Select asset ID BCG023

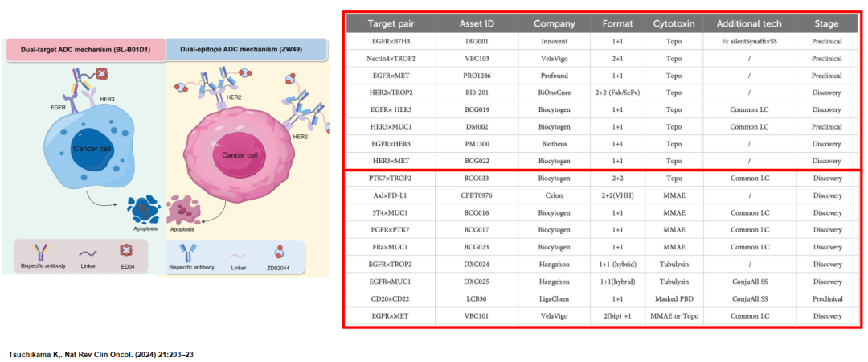coord(477,247)
